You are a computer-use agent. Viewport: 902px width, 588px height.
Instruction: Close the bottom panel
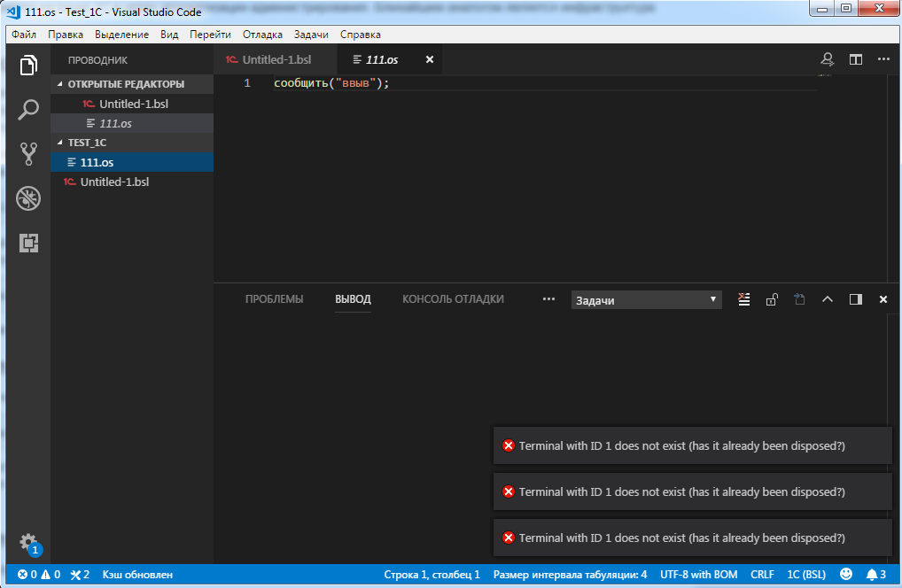(883, 299)
